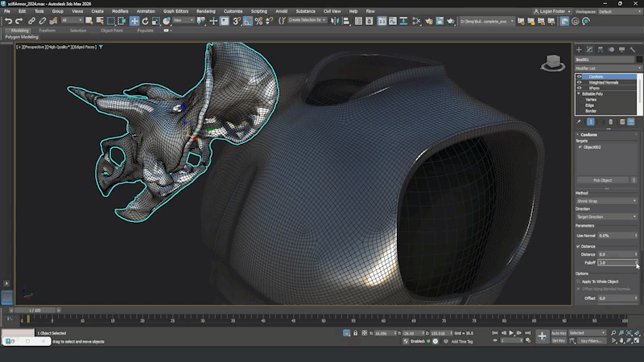
Task: Open the Method dropdown showing Shrink Wrap
Action: point(606,201)
